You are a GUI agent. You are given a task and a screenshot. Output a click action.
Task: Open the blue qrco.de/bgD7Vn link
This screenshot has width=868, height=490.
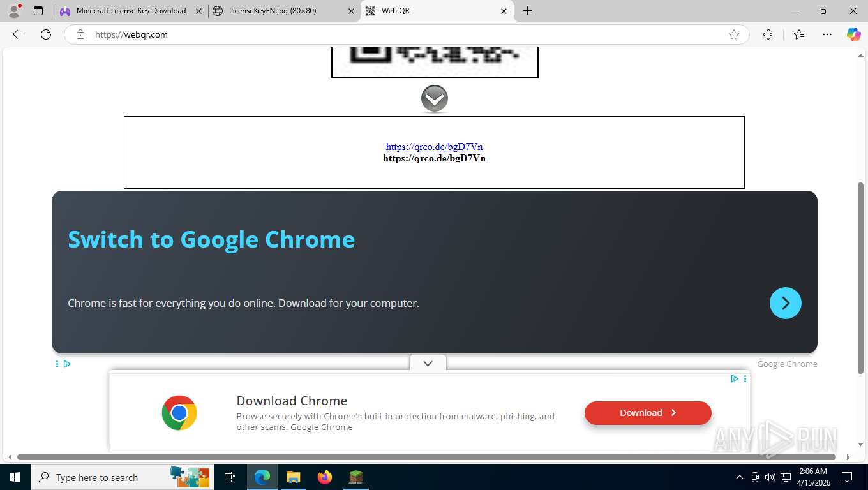pyautogui.click(x=434, y=147)
